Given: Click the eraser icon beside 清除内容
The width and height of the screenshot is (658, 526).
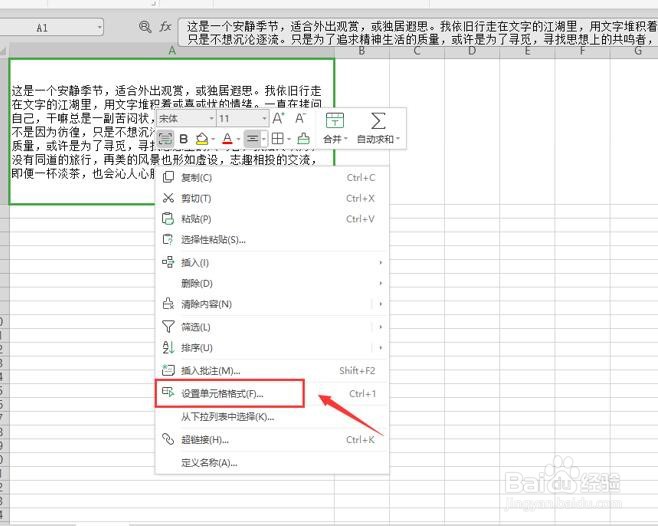Looking at the screenshot, I should point(168,304).
